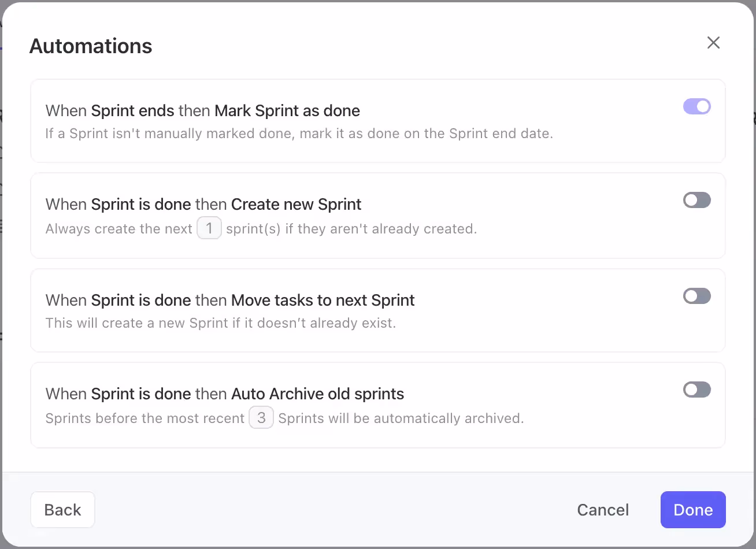The width and height of the screenshot is (756, 549).
Task: Select the sprint count field showing 1
Action: [209, 228]
